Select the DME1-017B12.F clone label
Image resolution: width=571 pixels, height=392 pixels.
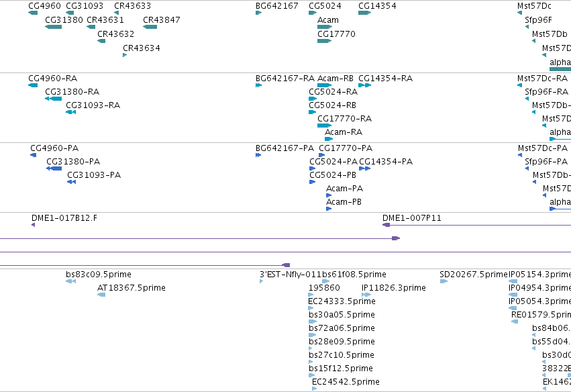click(64, 218)
